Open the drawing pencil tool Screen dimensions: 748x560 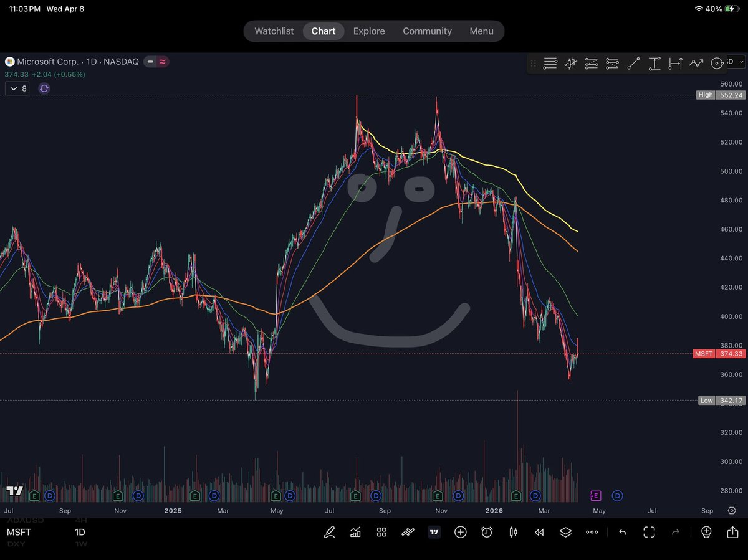tap(329, 532)
